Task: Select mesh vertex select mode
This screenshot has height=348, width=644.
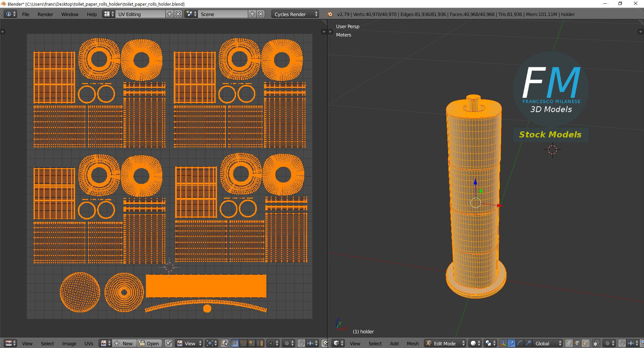Action: [569, 343]
